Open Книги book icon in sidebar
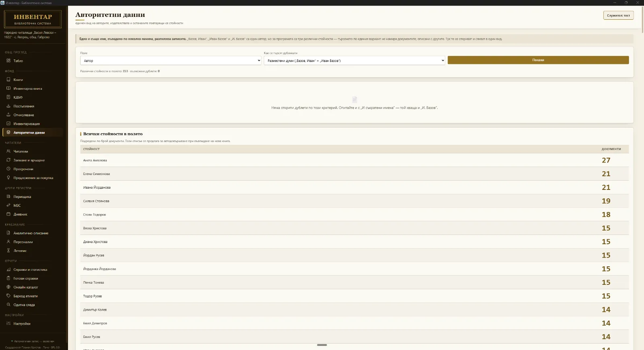Viewport: 644px width, 350px height. [x=8, y=80]
